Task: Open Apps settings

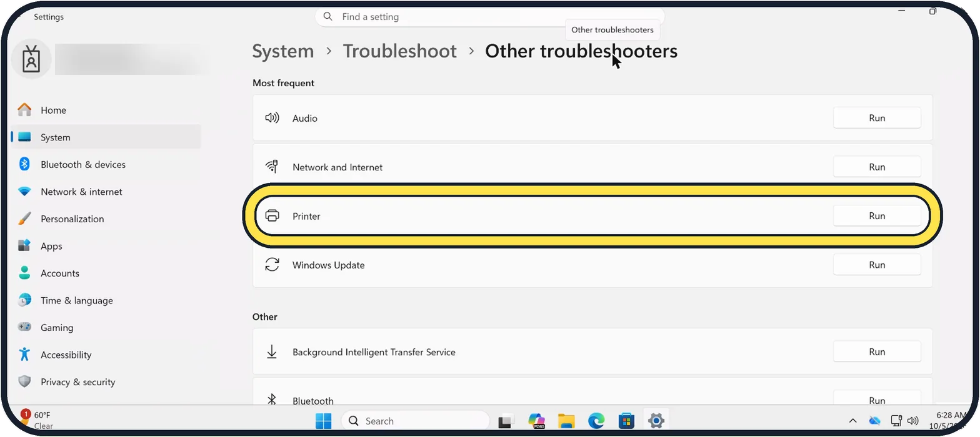Action: click(106, 246)
